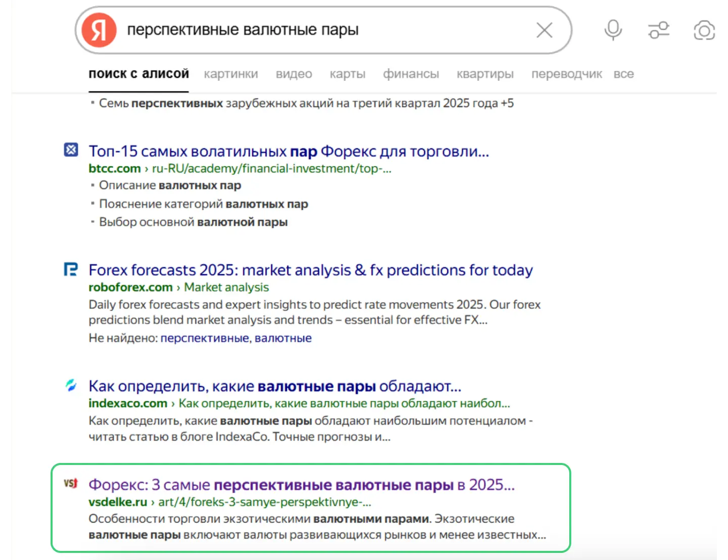Clear the search query with the X icon
728x560 pixels.
click(x=544, y=30)
